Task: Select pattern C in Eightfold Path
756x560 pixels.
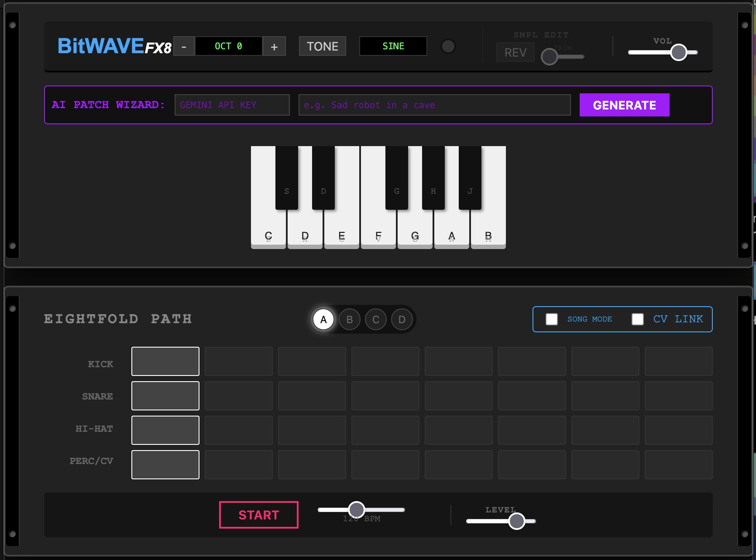Action: (375, 319)
